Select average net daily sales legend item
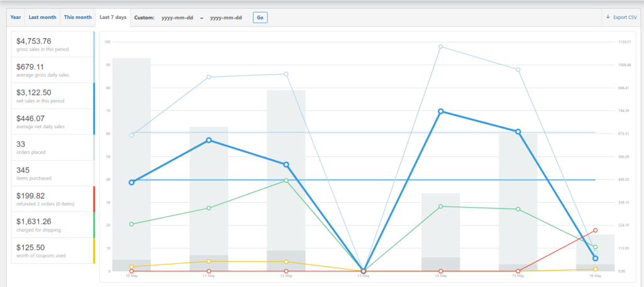Viewport: 644px width, 287px height. pos(52,122)
